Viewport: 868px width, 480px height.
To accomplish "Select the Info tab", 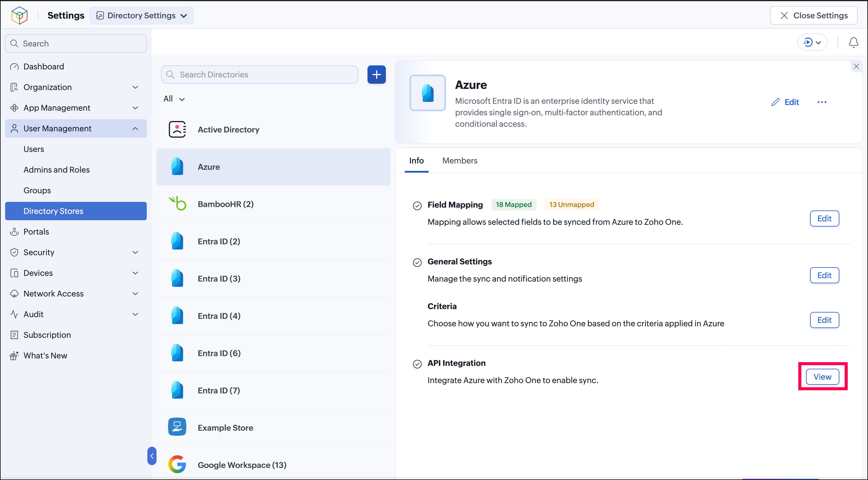I will (x=417, y=161).
